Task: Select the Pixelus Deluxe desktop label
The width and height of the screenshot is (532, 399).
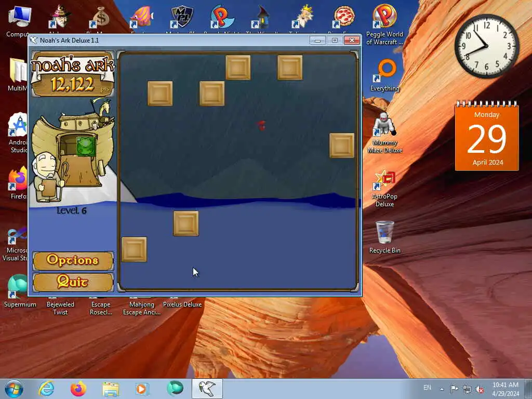Action: (182, 304)
